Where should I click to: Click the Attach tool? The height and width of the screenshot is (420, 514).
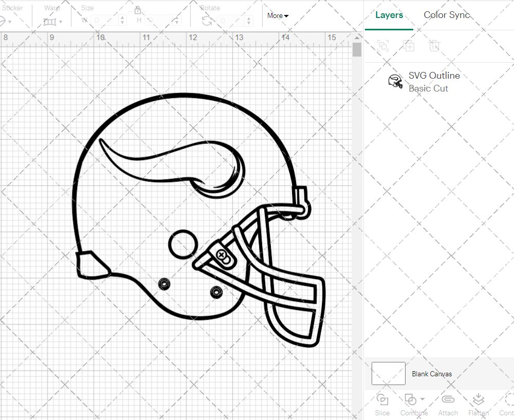coord(448,405)
